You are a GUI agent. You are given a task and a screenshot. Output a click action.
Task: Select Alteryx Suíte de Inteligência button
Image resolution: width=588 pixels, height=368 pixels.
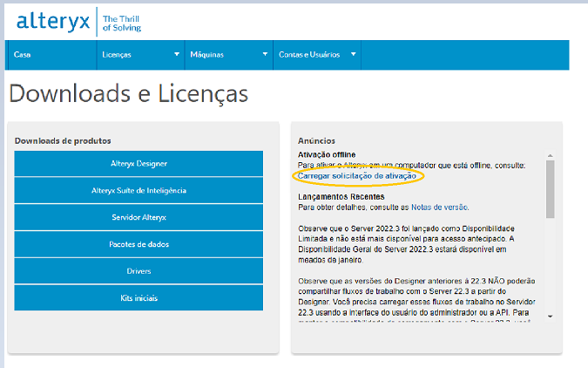point(139,190)
